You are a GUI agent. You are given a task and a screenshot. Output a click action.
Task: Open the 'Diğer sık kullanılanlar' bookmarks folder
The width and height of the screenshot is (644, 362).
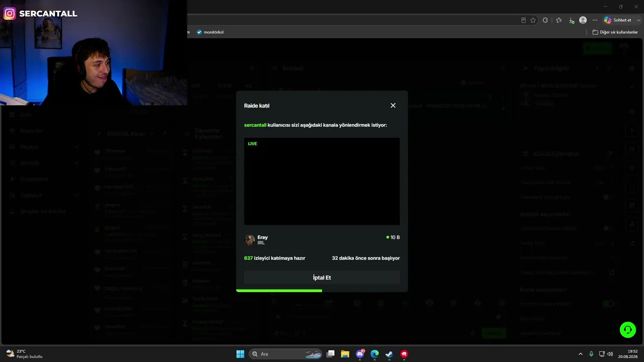[x=615, y=32]
